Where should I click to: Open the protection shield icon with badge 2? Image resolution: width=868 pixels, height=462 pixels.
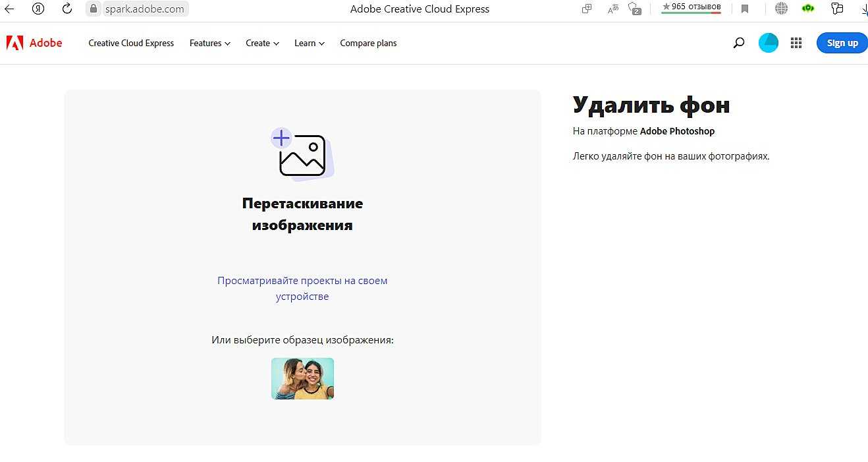pyautogui.click(x=635, y=9)
